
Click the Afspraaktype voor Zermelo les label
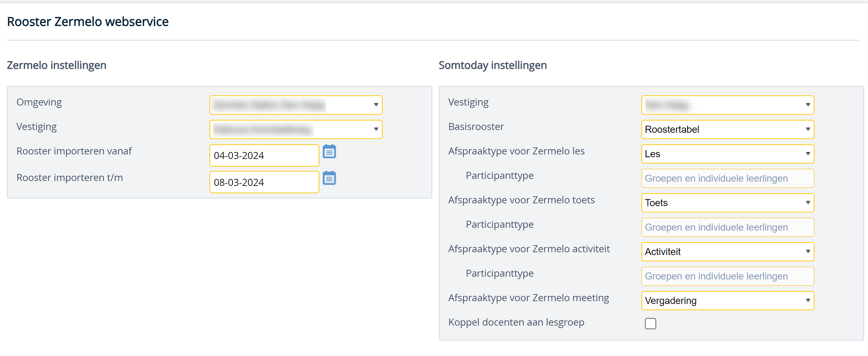517,151
